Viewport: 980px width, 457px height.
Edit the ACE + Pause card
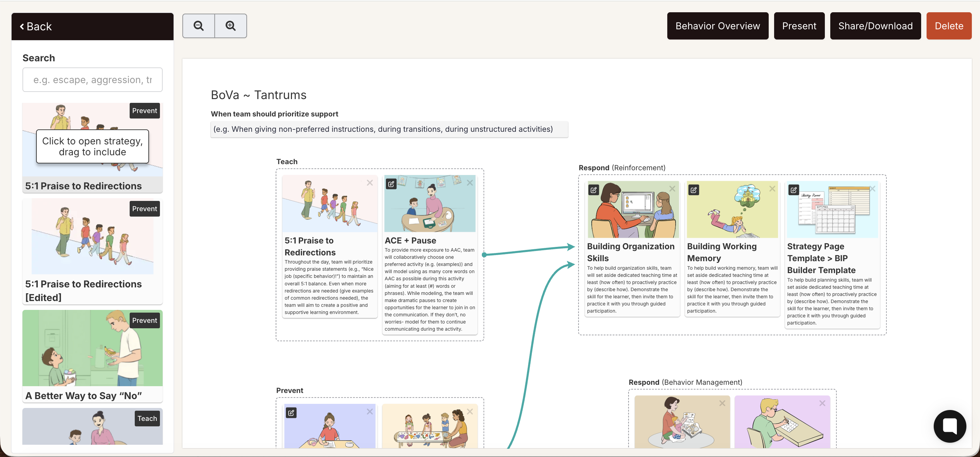pyautogui.click(x=391, y=184)
